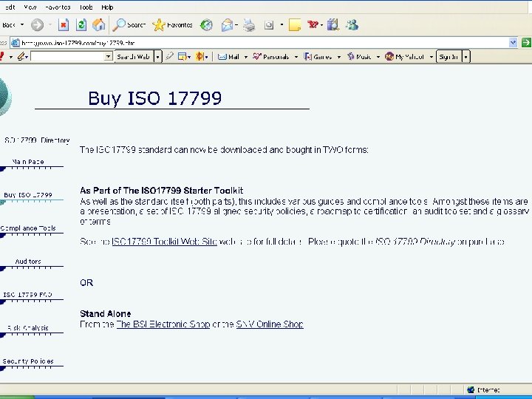
Task: Refresh the current page
Action: (81, 25)
